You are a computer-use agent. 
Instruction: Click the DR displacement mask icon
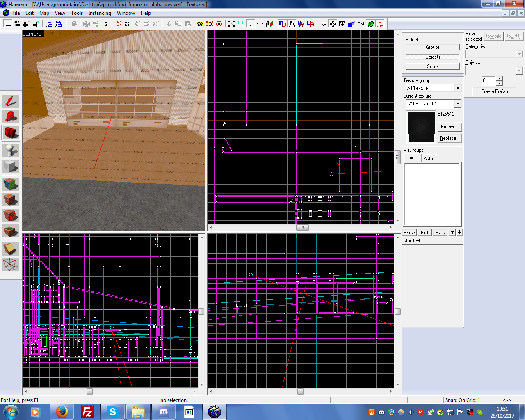(310, 24)
